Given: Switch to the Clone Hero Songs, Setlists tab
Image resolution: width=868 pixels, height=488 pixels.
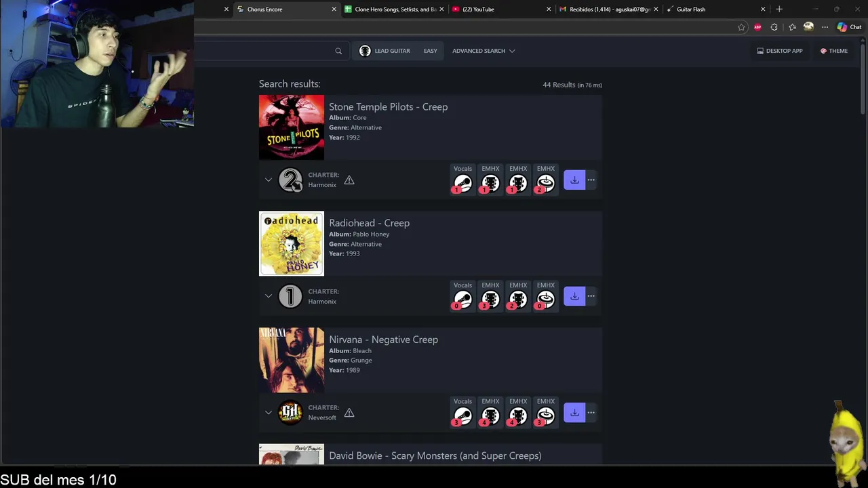Looking at the screenshot, I should tap(395, 9).
